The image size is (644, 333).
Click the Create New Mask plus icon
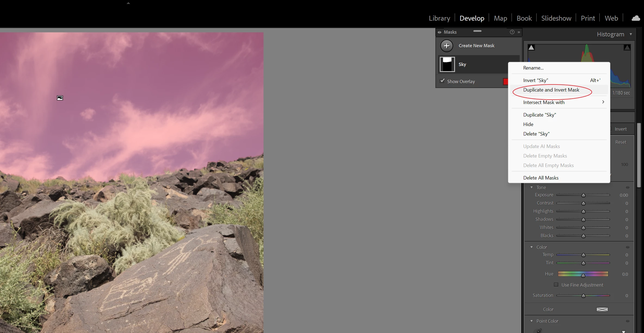[447, 46]
